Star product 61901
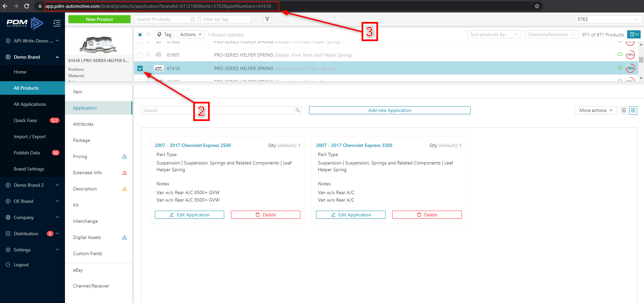Image resolution: width=644 pixels, height=303 pixels. point(148,55)
